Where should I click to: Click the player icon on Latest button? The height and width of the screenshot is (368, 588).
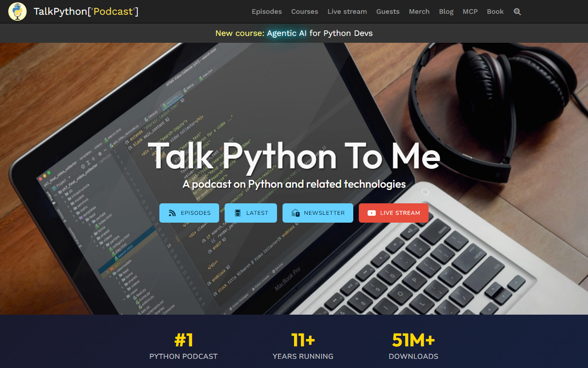click(x=237, y=213)
